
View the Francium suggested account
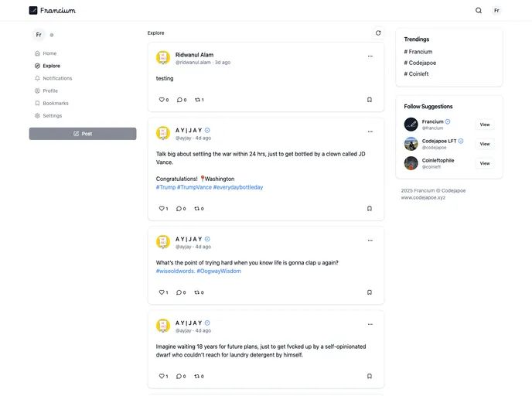click(485, 125)
